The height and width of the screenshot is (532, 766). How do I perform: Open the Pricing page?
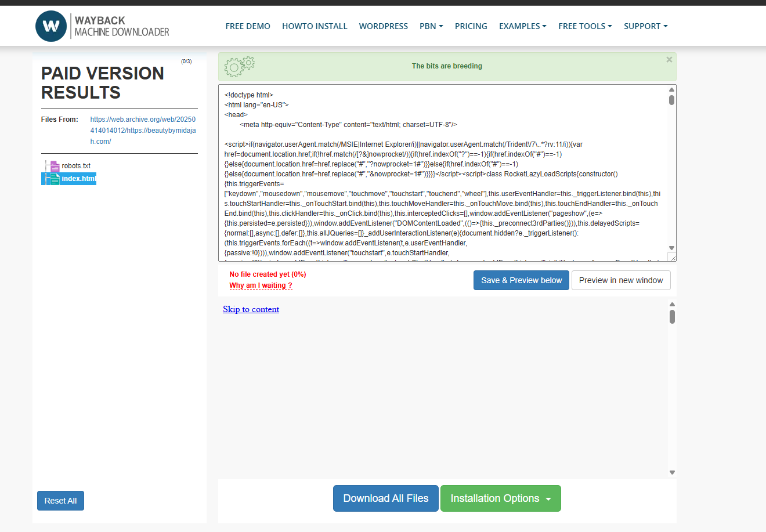coord(471,26)
